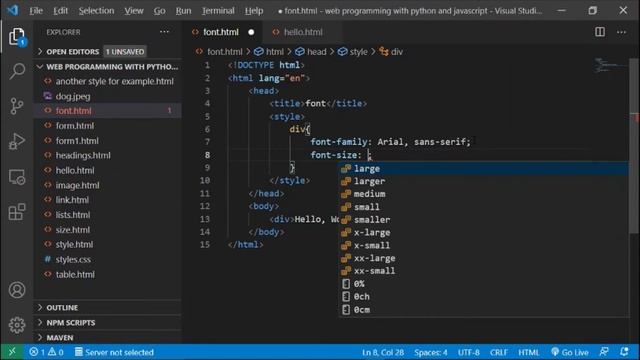This screenshot has width=640, height=360.
Task: Open problems from errors and warnings counter
Action: tap(46, 352)
